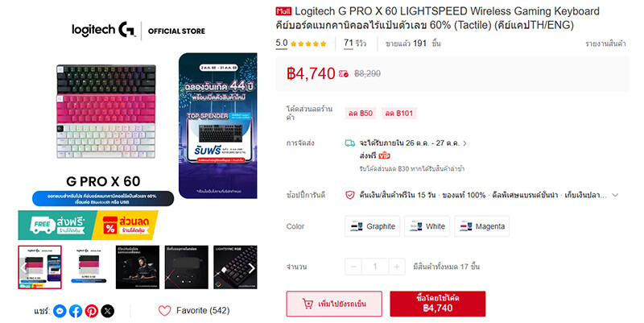Viewport: 644px width, 323px height.
Task: Click the delivery truck icon
Action: click(350, 143)
